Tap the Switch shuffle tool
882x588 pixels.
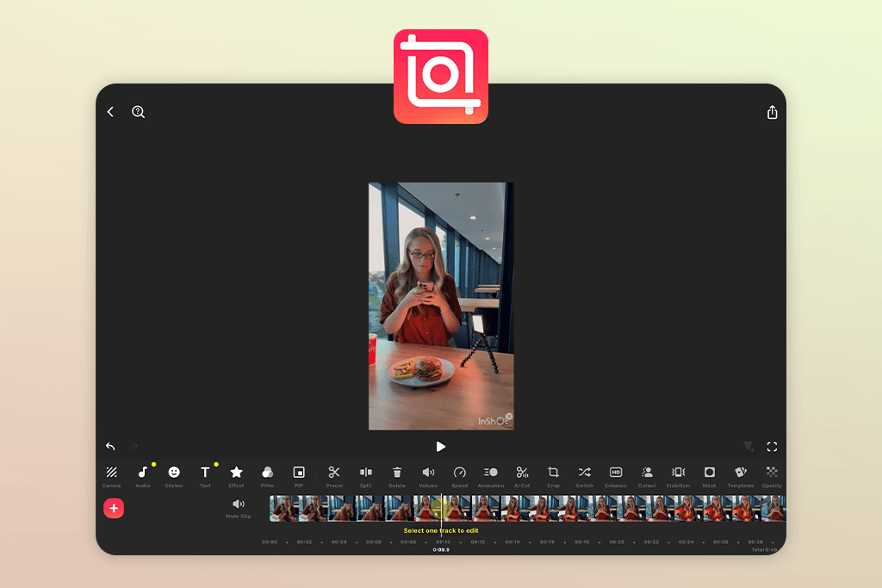coord(585,476)
